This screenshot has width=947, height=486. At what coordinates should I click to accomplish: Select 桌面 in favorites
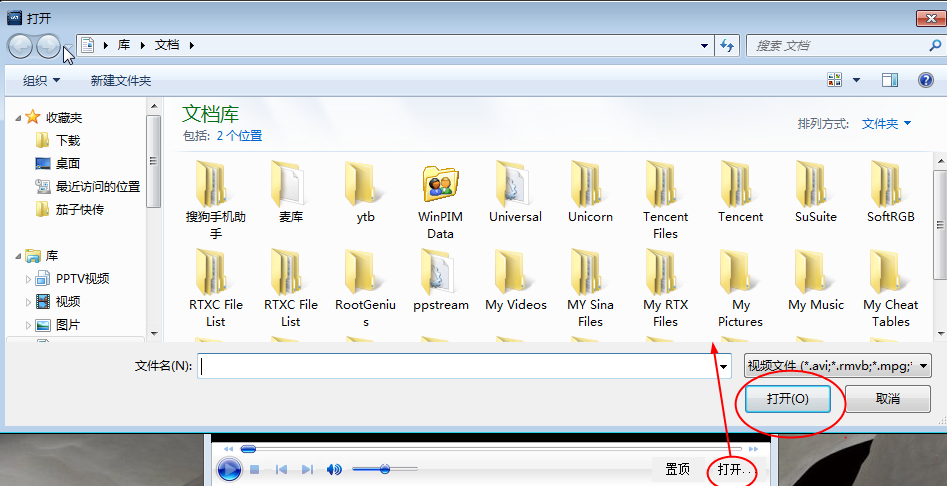click(68, 164)
